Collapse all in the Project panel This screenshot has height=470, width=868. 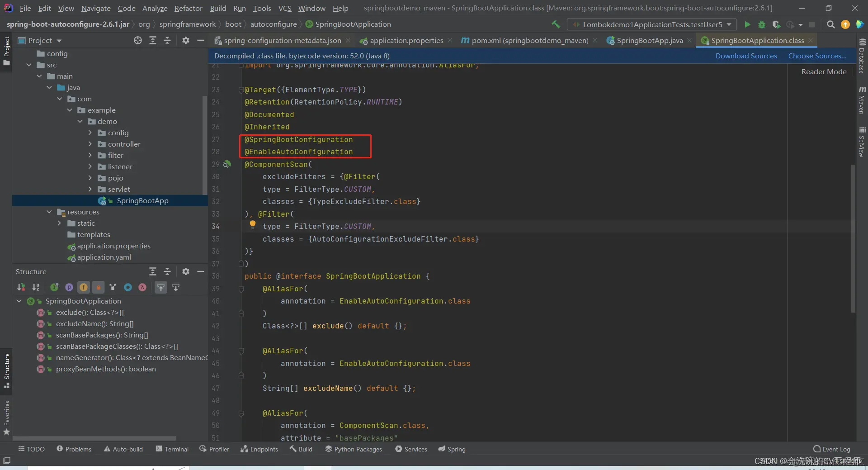pos(167,41)
